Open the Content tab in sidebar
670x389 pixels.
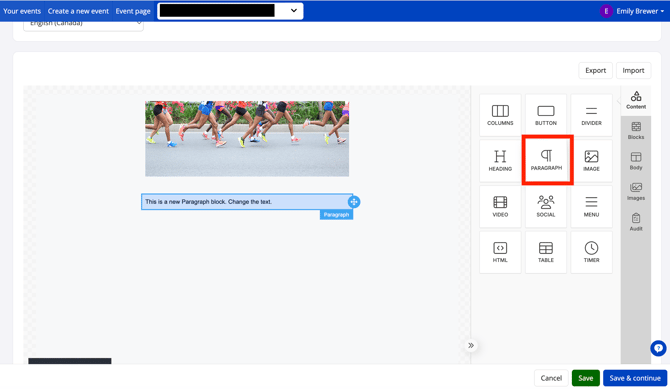tap(636, 100)
